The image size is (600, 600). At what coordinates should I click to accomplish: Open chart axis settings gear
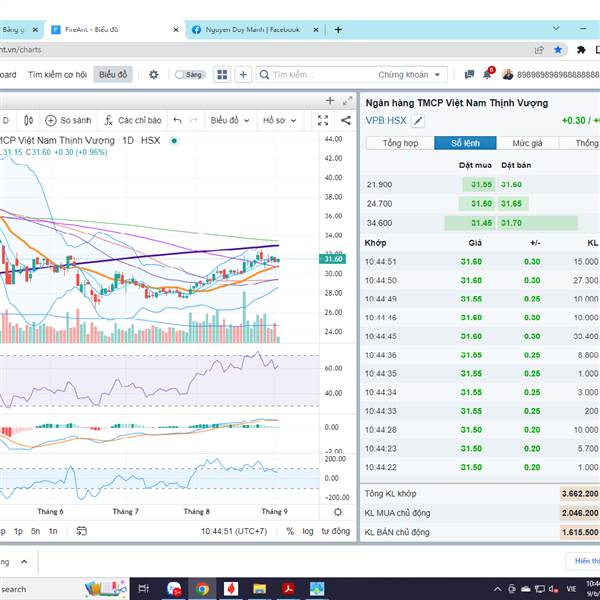pyautogui.click(x=338, y=512)
